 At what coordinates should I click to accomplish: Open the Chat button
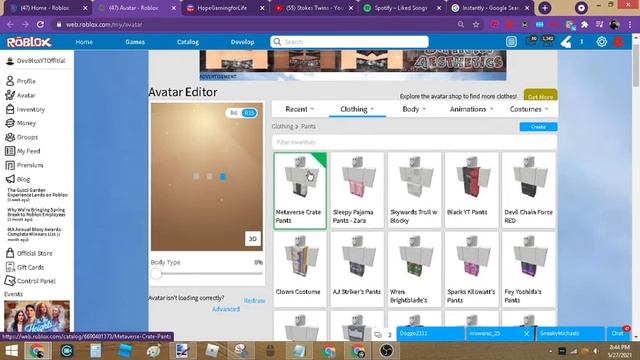pos(618,333)
